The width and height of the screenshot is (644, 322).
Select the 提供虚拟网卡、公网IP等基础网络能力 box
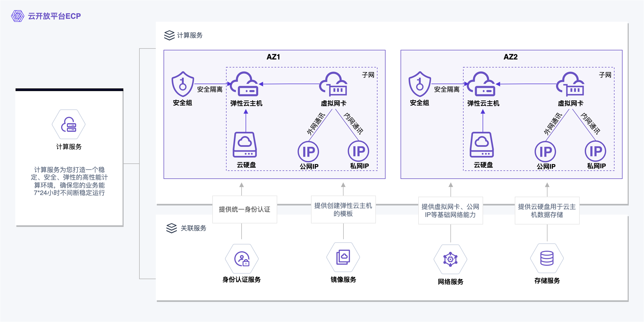coord(450,211)
